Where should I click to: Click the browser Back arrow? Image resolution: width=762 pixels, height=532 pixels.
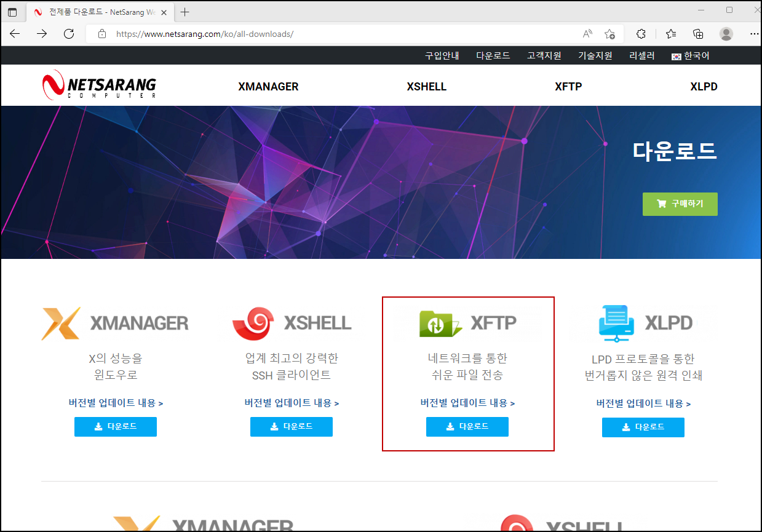pos(15,34)
